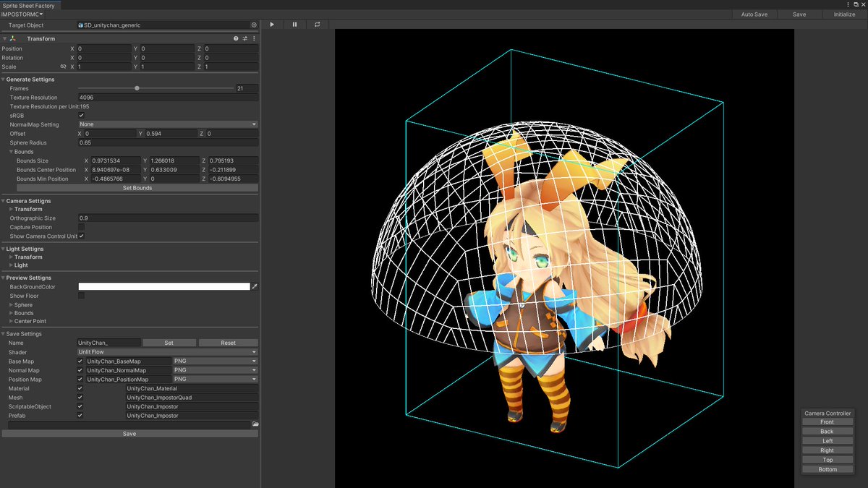Expand the Sphere preview foldout
Viewport: 868px width, 488px height.
point(12,305)
